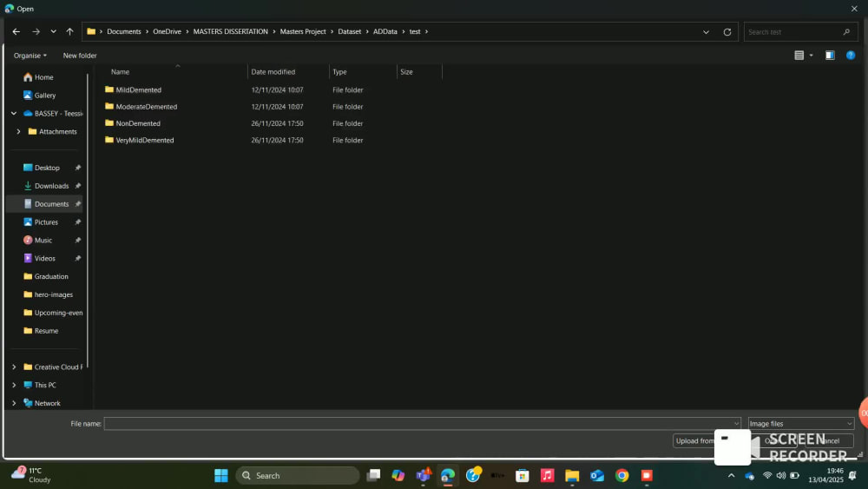Open Gallery in the sidebar
Image resolution: width=868 pixels, height=489 pixels.
click(45, 96)
